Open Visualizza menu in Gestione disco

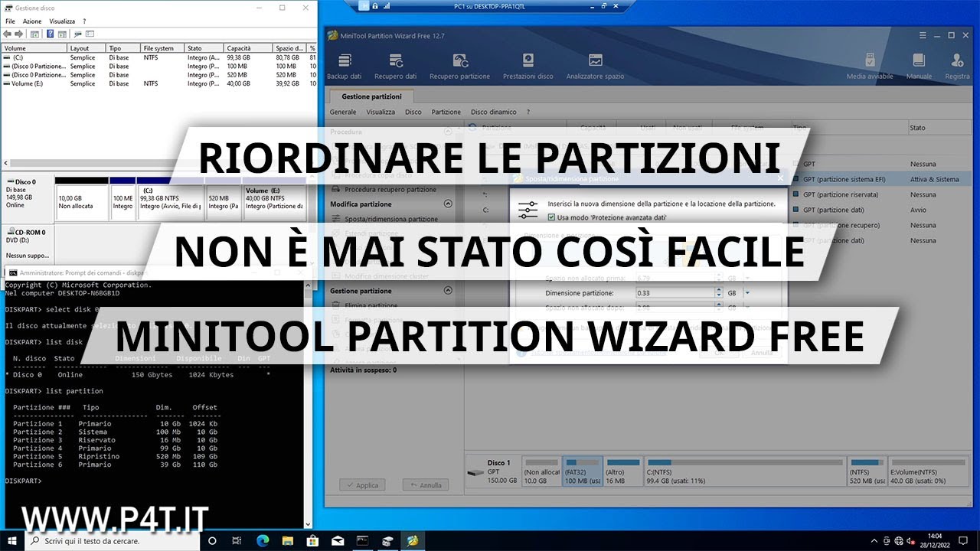click(62, 21)
